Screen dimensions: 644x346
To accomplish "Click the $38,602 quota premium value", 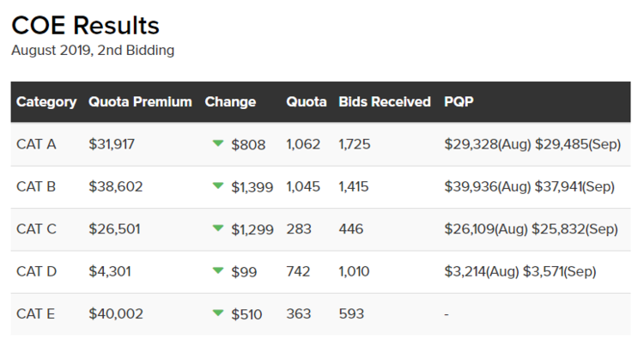I will click(116, 186).
